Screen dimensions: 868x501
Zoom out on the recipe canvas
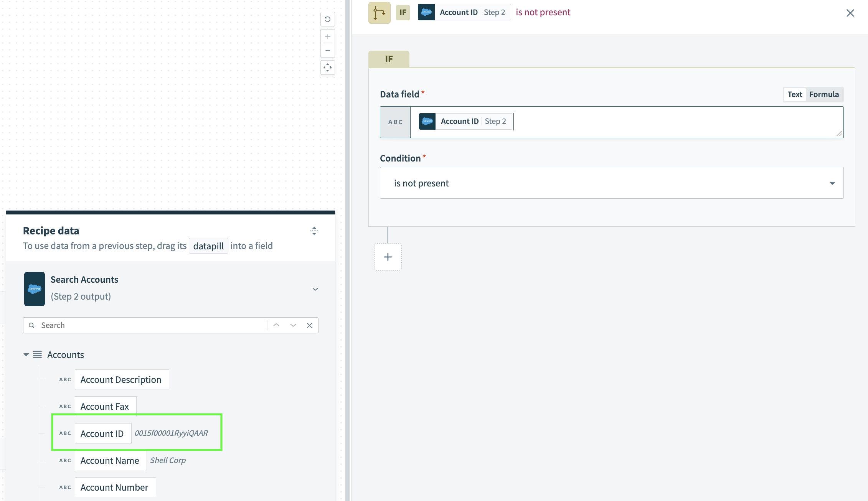(x=327, y=50)
